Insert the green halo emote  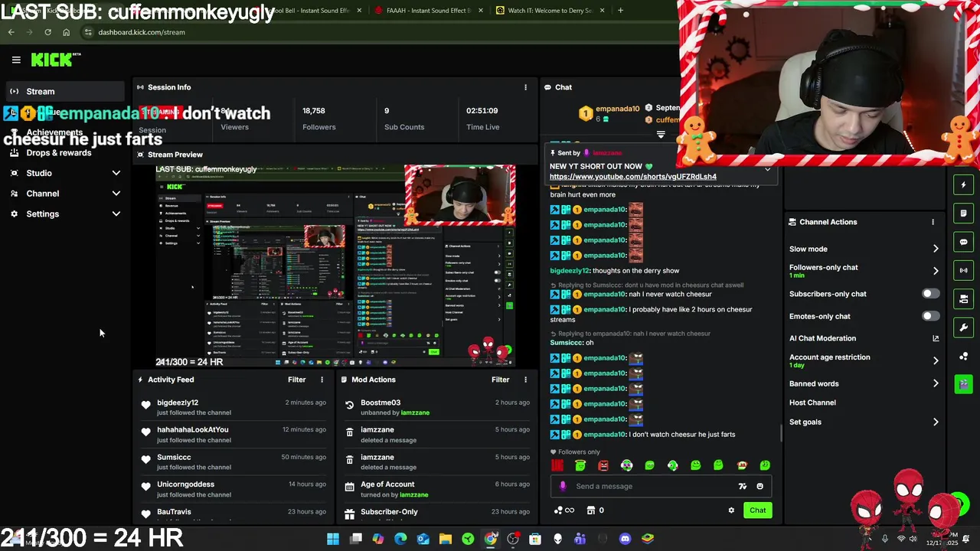(x=580, y=465)
